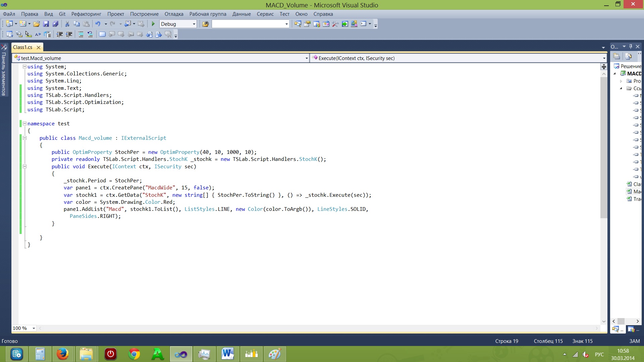Open the 100 % zoom dropdown
Image resolution: width=644 pixels, height=362 pixels.
click(x=34, y=328)
